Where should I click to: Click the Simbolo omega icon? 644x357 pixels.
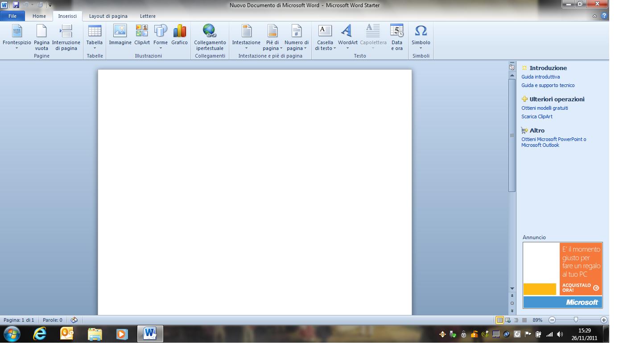coord(421,30)
